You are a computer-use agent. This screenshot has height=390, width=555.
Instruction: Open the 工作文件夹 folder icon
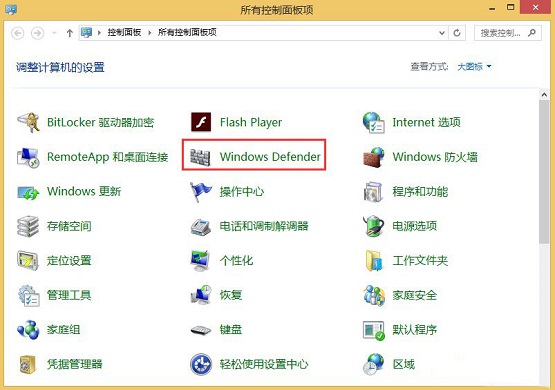point(374,260)
